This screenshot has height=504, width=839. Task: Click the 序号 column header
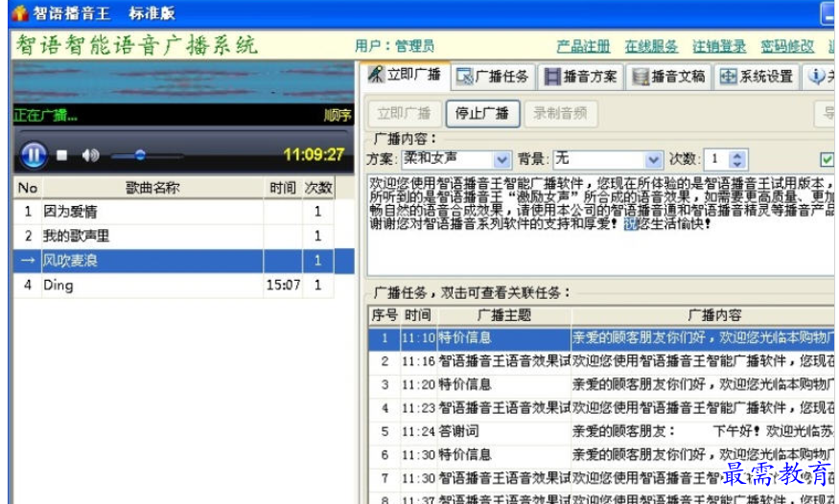point(385,315)
